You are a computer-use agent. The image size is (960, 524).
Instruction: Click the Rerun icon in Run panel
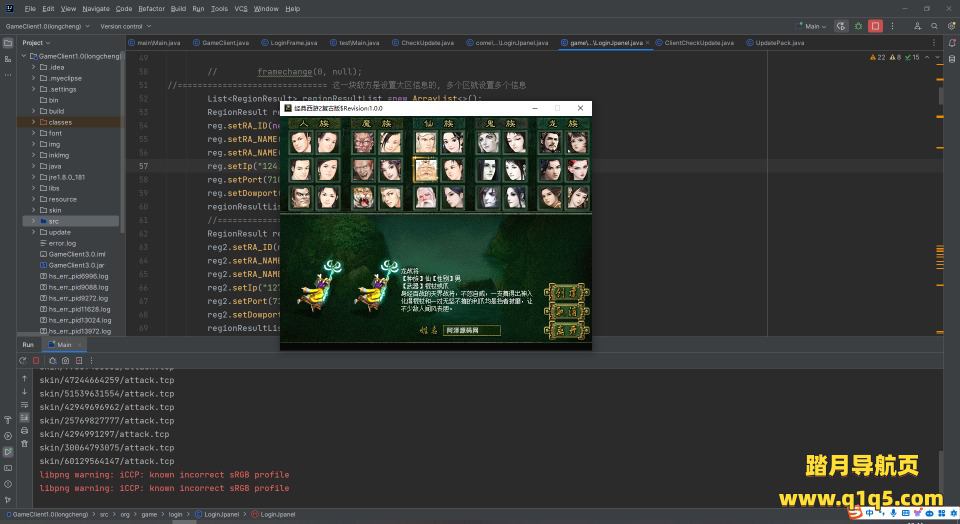24,360
